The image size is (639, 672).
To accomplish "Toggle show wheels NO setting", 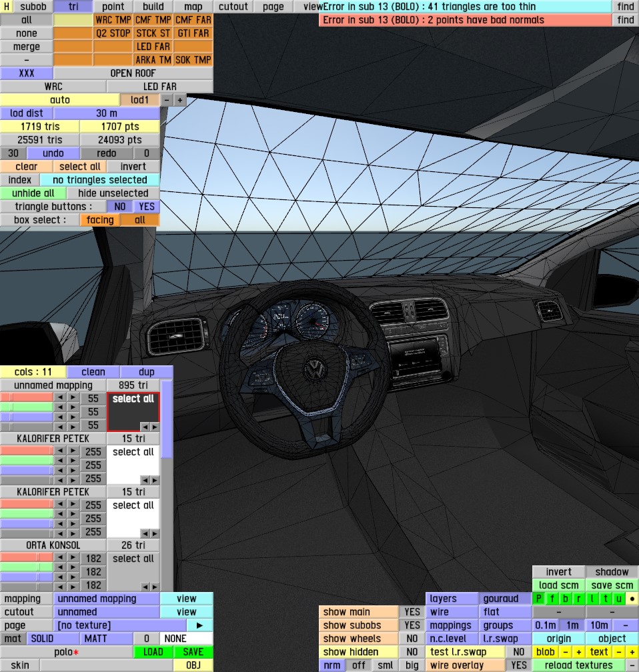I will [x=412, y=639].
